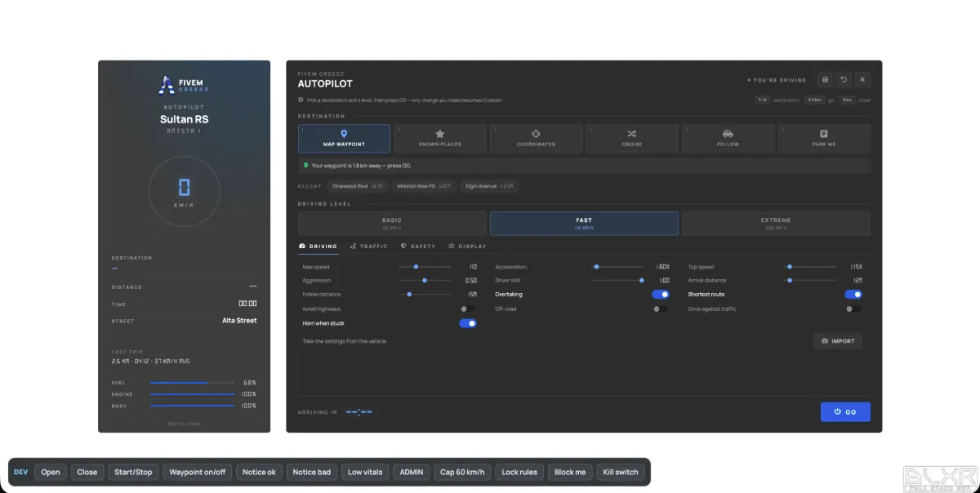Enable the Off-road switch
Viewport: 980px width, 493px height.
click(x=661, y=309)
